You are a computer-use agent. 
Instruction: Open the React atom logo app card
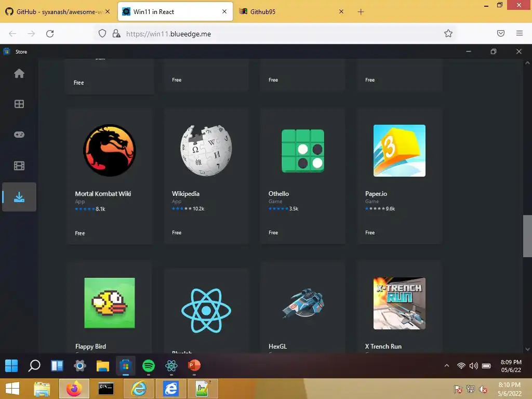[x=206, y=311]
